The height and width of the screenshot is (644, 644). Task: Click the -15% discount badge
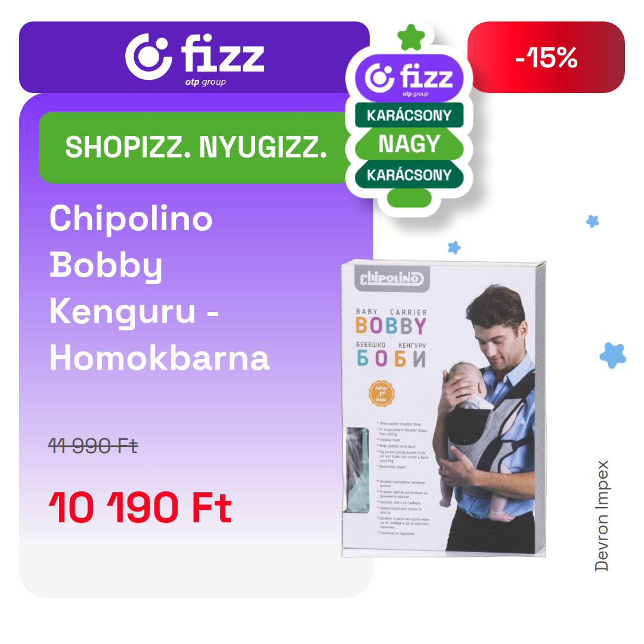pyautogui.click(x=546, y=57)
